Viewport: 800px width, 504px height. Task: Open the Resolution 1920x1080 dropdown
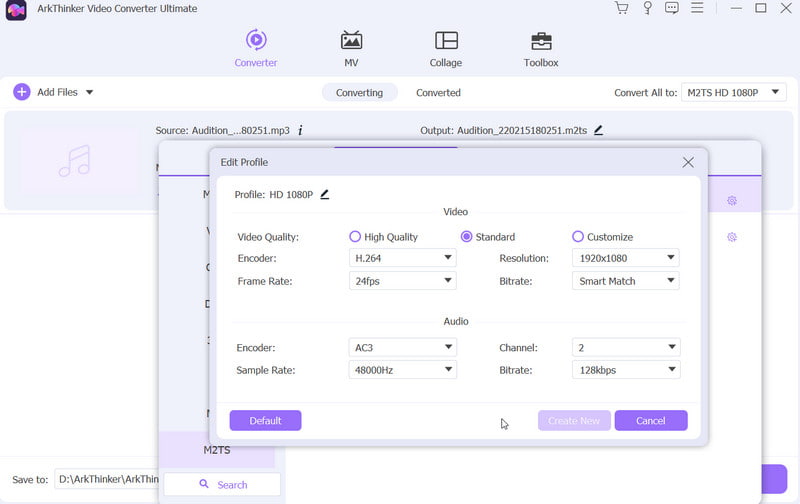coord(626,258)
